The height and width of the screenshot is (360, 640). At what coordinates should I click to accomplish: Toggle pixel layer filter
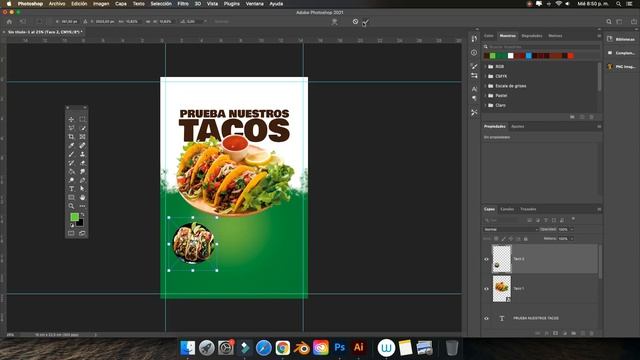[x=529, y=220]
